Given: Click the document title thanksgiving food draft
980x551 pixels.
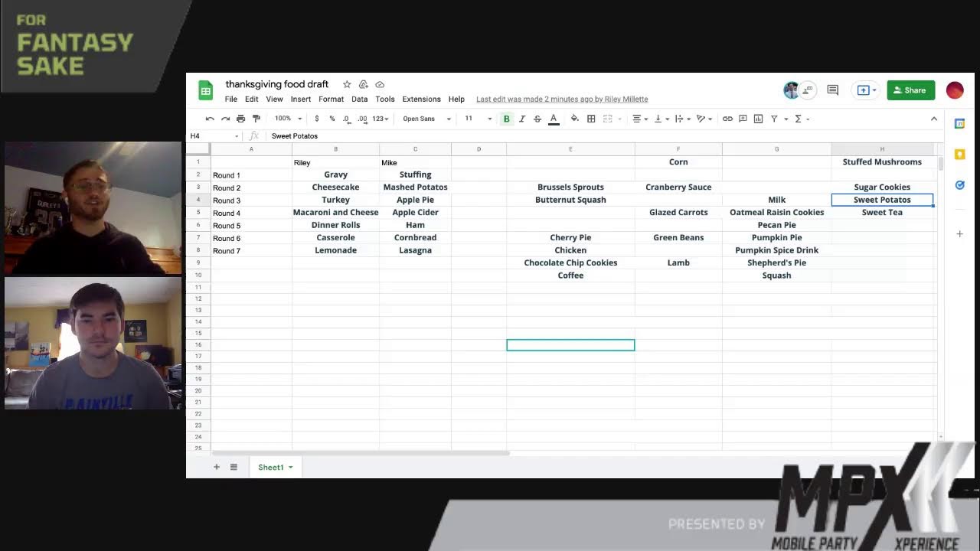Looking at the screenshot, I should [277, 84].
